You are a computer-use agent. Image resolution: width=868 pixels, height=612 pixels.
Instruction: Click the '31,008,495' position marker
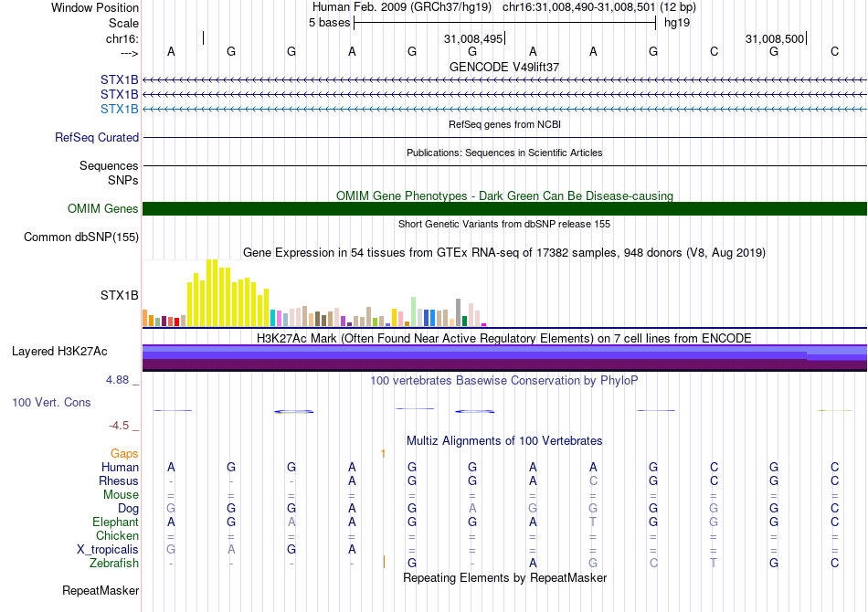[x=473, y=38]
